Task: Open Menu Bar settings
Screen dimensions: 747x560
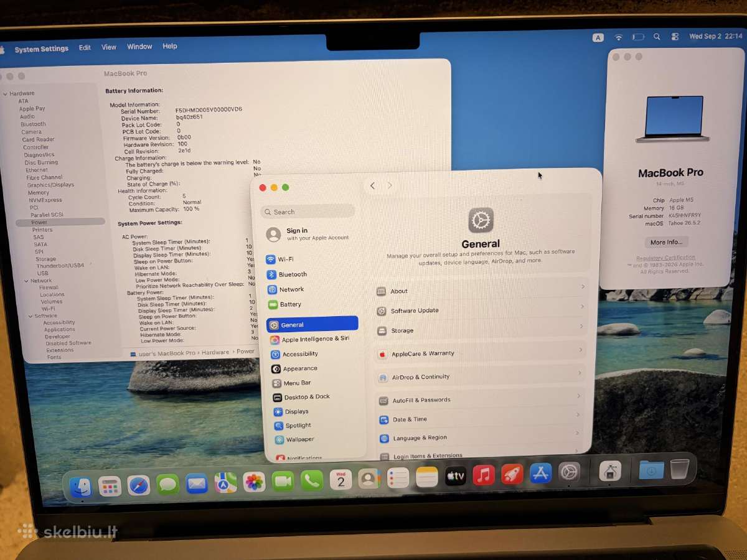Action: click(291, 383)
